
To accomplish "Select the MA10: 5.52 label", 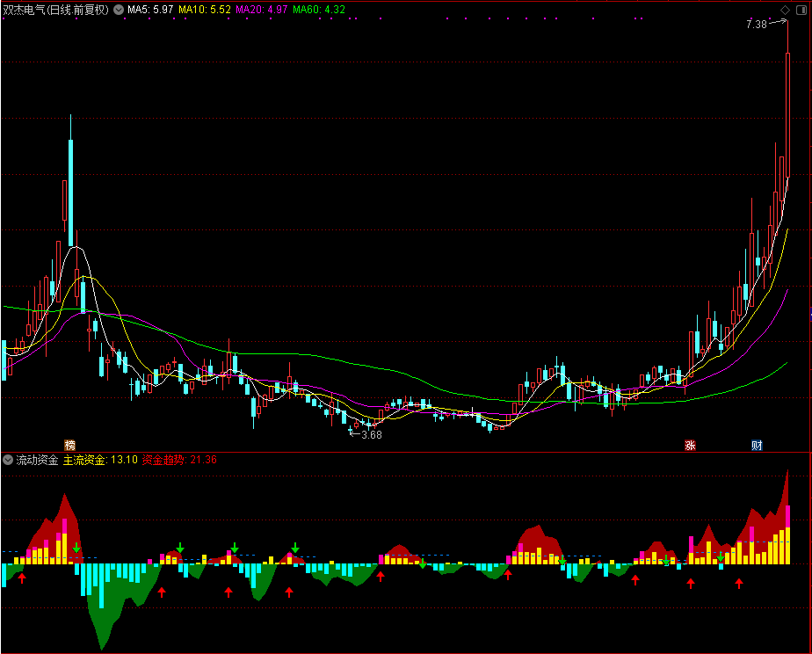I will pyautogui.click(x=205, y=10).
